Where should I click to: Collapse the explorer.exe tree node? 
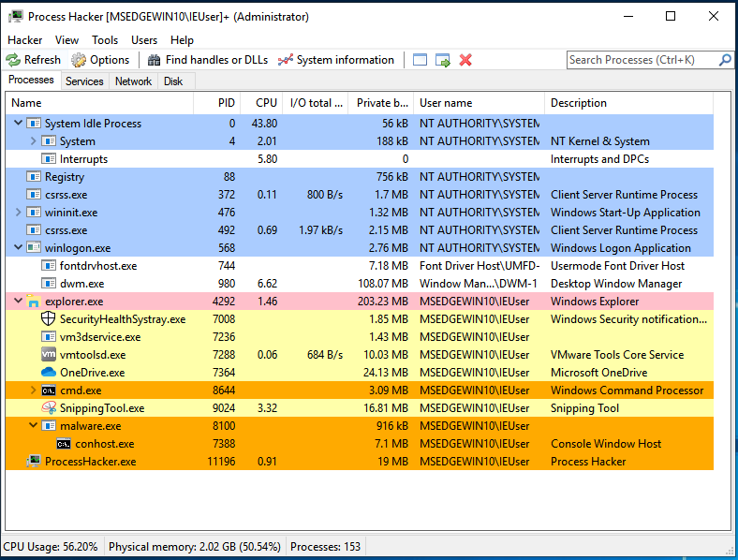point(18,301)
